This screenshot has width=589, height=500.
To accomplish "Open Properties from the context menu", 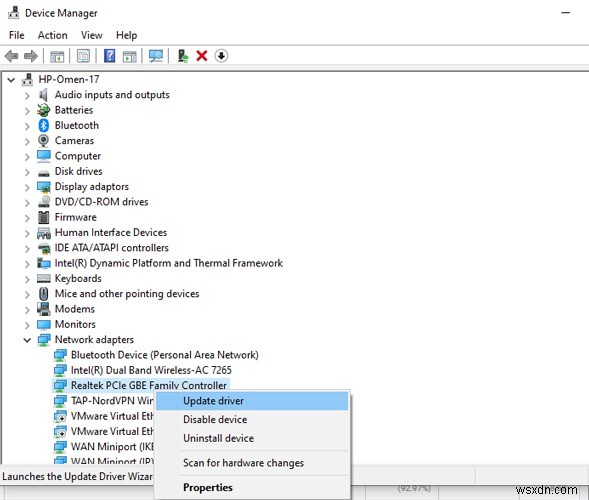I will pos(252,487).
